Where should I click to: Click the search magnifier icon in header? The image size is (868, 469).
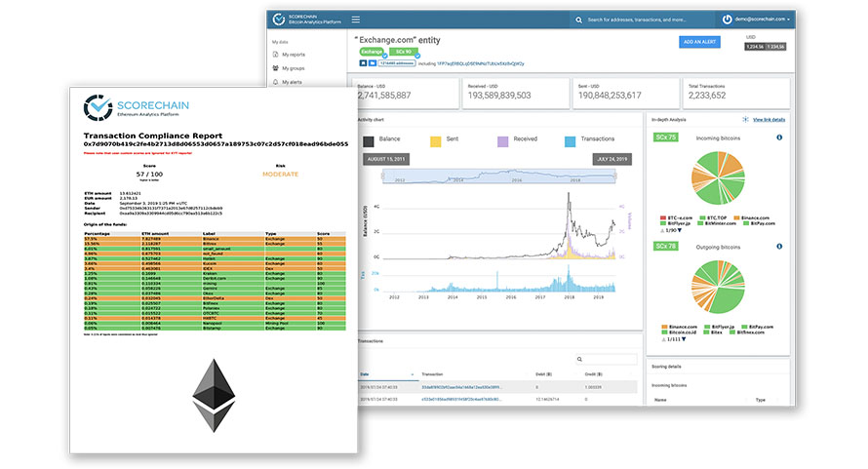[578, 20]
